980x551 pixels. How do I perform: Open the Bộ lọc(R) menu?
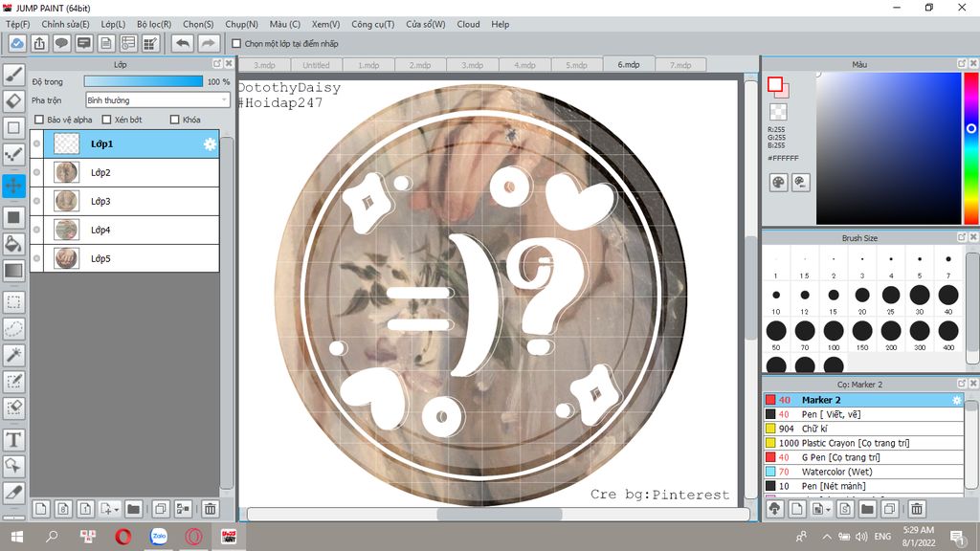pyautogui.click(x=154, y=24)
